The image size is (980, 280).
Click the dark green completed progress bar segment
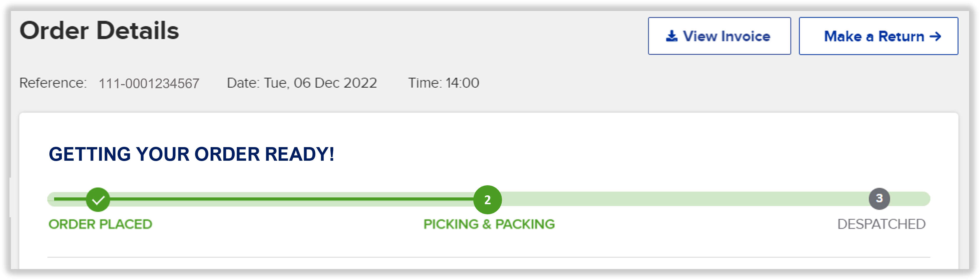coord(289,199)
